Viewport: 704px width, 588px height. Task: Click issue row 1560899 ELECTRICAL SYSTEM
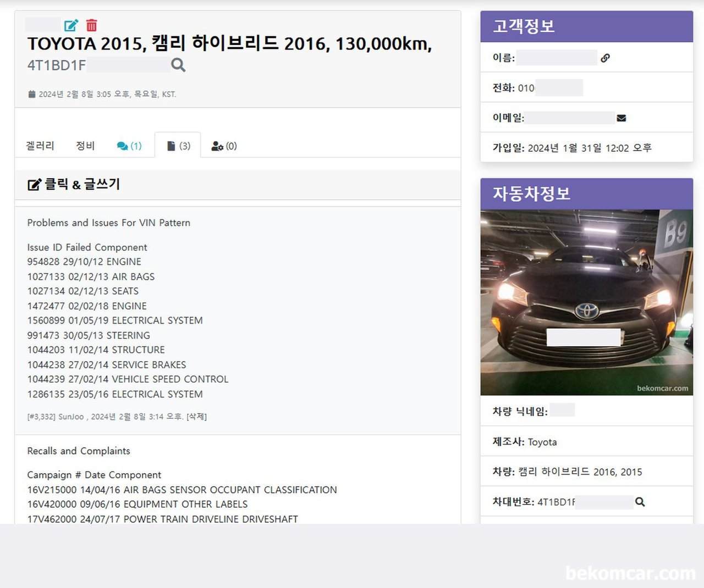pos(115,320)
